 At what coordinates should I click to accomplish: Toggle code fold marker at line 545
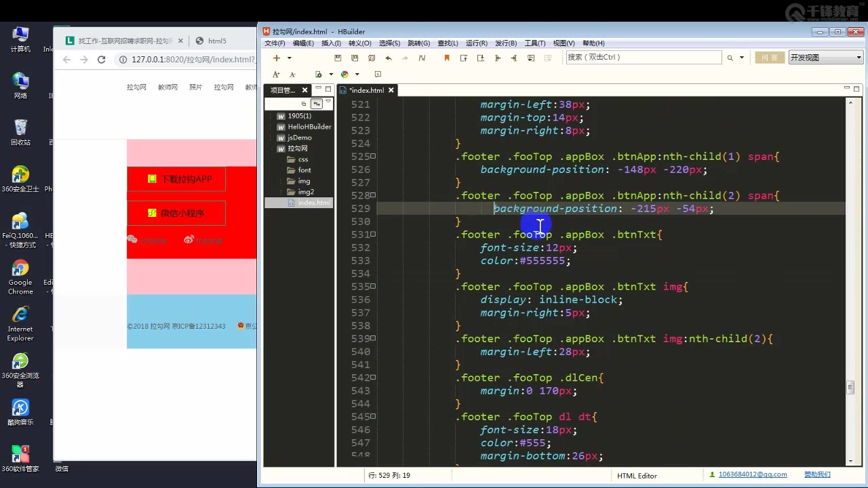coord(373,416)
